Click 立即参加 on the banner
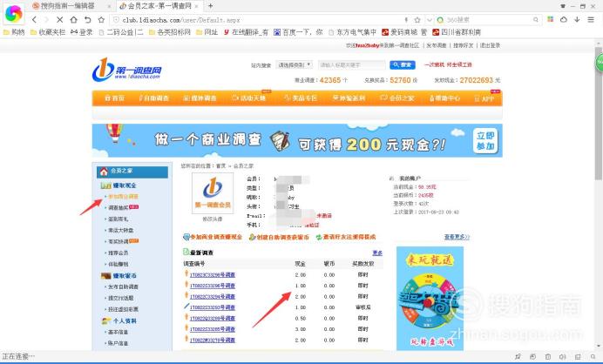Screen dimensions: 603x364 point(485,141)
